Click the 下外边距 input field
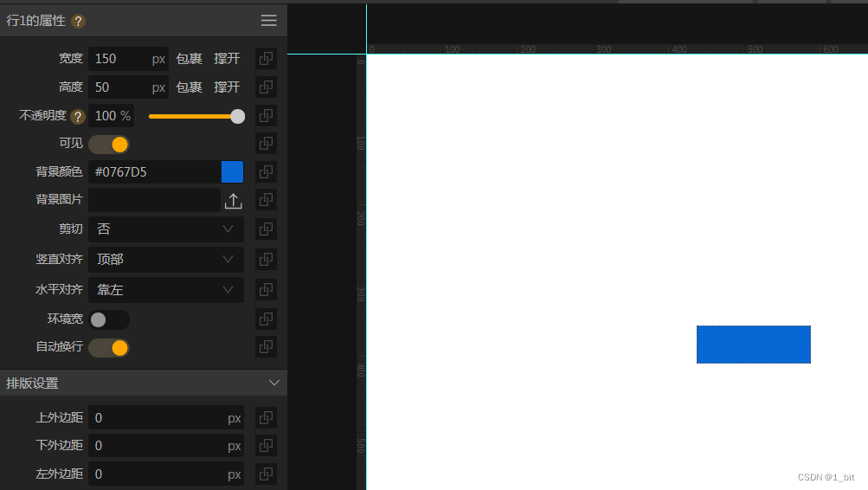The image size is (868, 490). pyautogui.click(x=166, y=446)
